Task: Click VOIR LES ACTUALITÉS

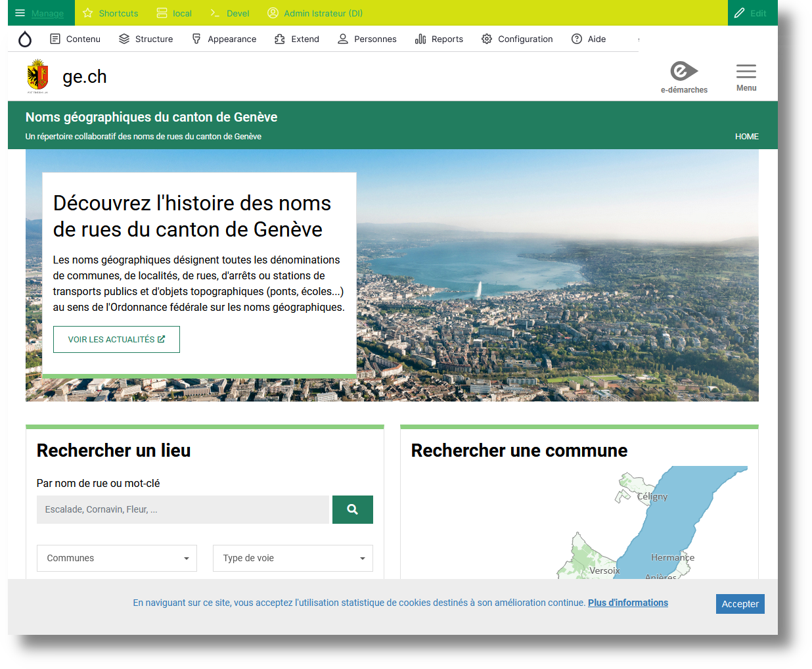Action: click(x=116, y=339)
